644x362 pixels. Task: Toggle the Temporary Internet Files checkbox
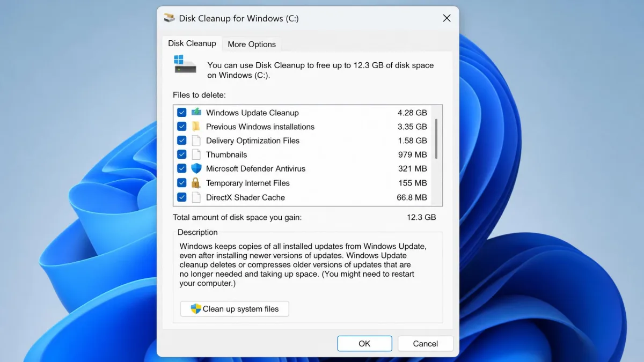point(182,183)
